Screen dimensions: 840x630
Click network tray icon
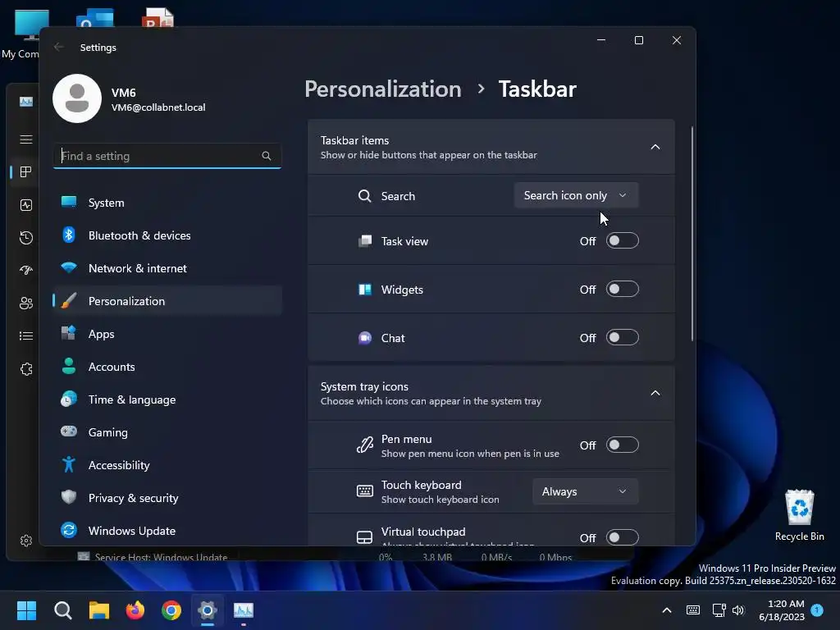coord(719,610)
